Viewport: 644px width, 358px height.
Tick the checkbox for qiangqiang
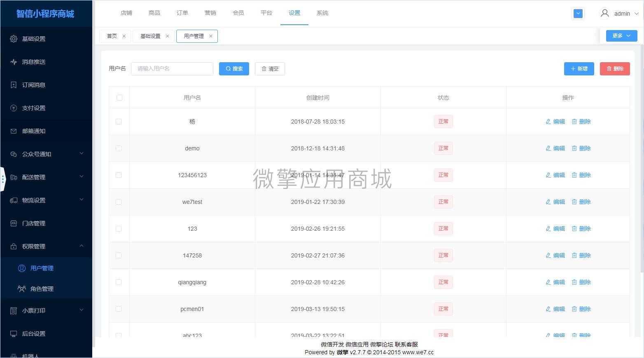(x=119, y=282)
